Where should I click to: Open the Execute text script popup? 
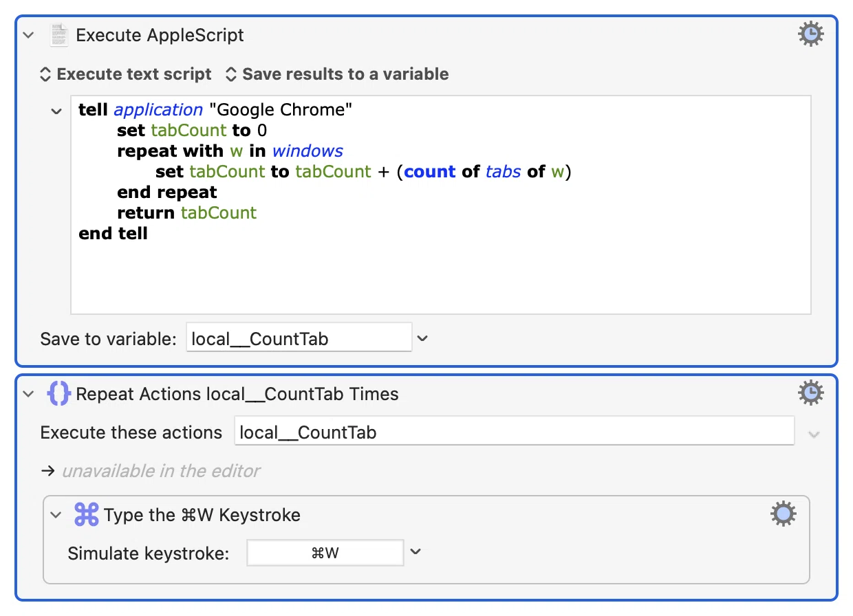pyautogui.click(x=126, y=74)
